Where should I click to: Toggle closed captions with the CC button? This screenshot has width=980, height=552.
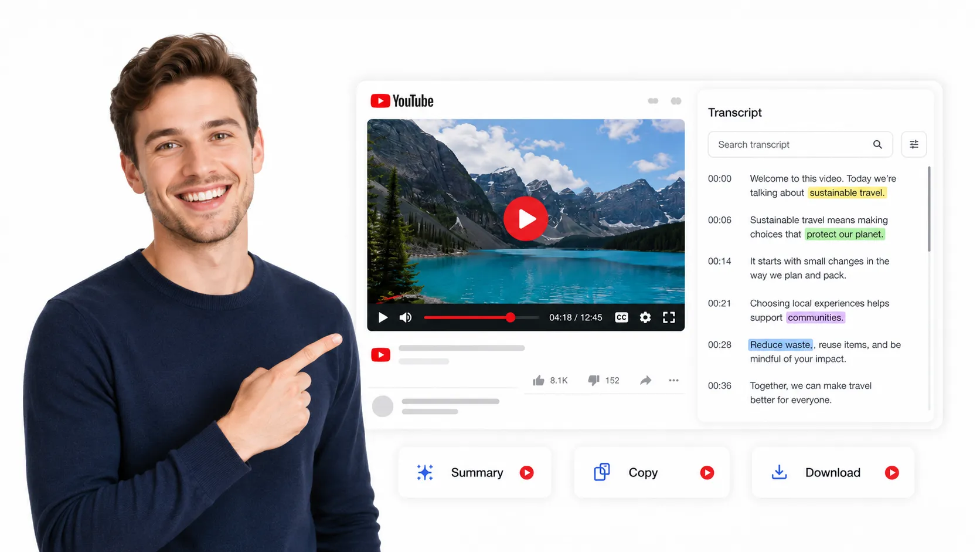click(x=621, y=317)
